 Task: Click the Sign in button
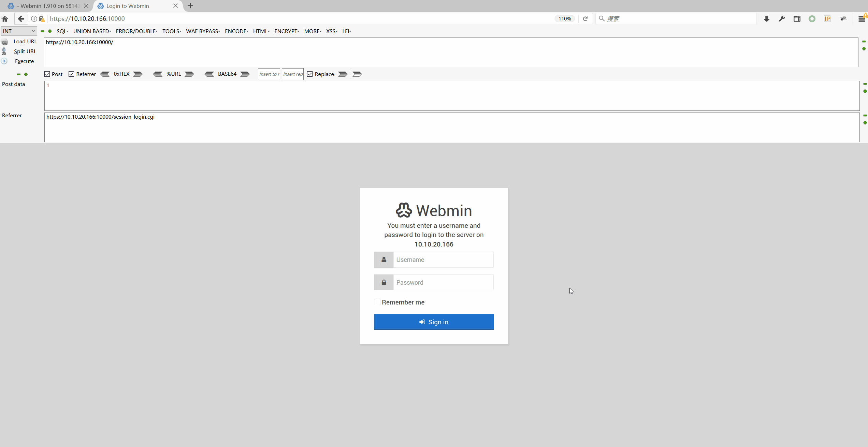(x=434, y=322)
